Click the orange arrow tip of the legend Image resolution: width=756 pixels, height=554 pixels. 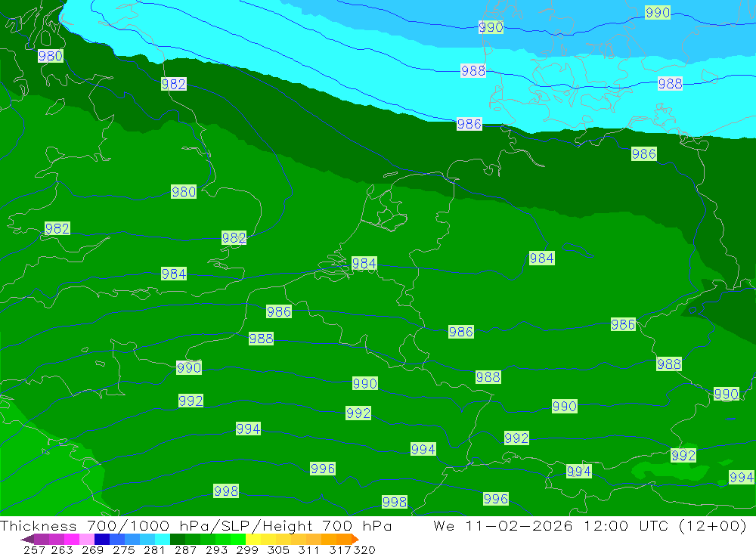[x=355, y=539]
